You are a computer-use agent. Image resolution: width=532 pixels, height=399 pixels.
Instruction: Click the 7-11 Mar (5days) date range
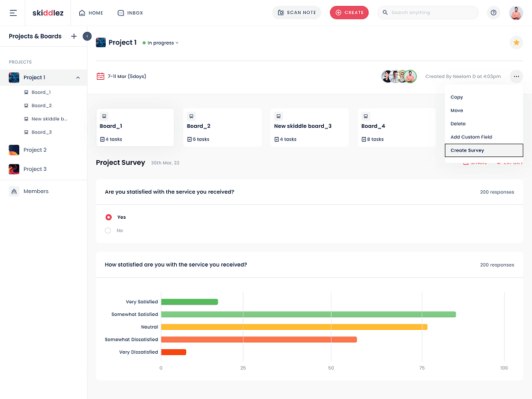click(127, 76)
